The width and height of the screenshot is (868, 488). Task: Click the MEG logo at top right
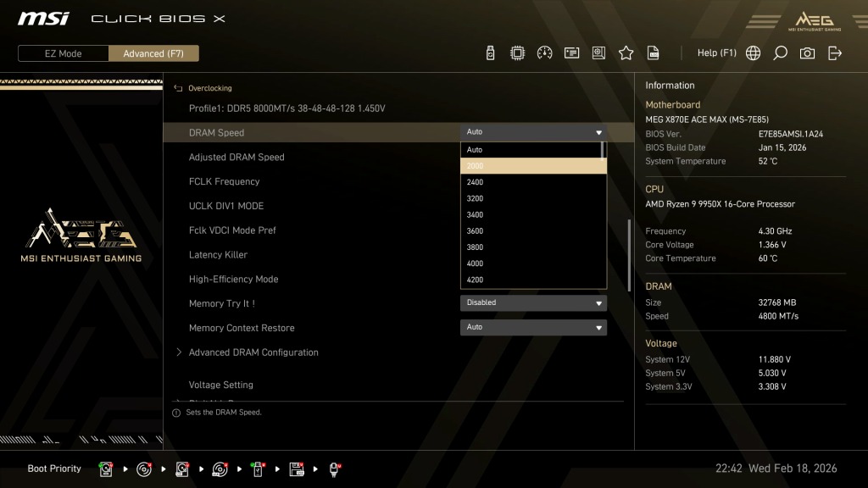coord(815,21)
